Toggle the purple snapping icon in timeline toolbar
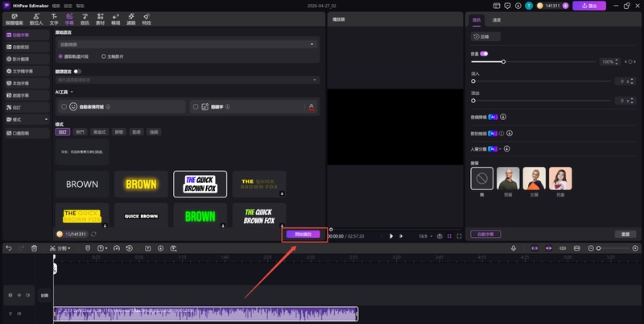Image resolution: width=644 pixels, height=324 pixels. (548, 248)
